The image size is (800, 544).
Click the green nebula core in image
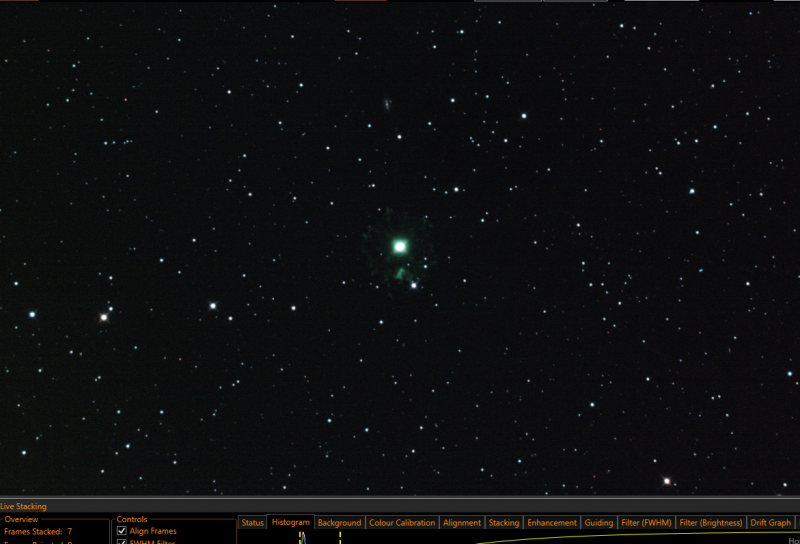[x=400, y=246]
